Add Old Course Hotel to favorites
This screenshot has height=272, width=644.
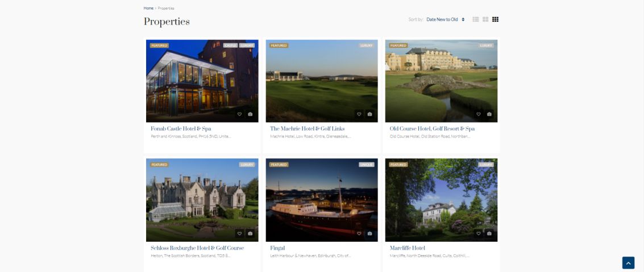pos(479,114)
